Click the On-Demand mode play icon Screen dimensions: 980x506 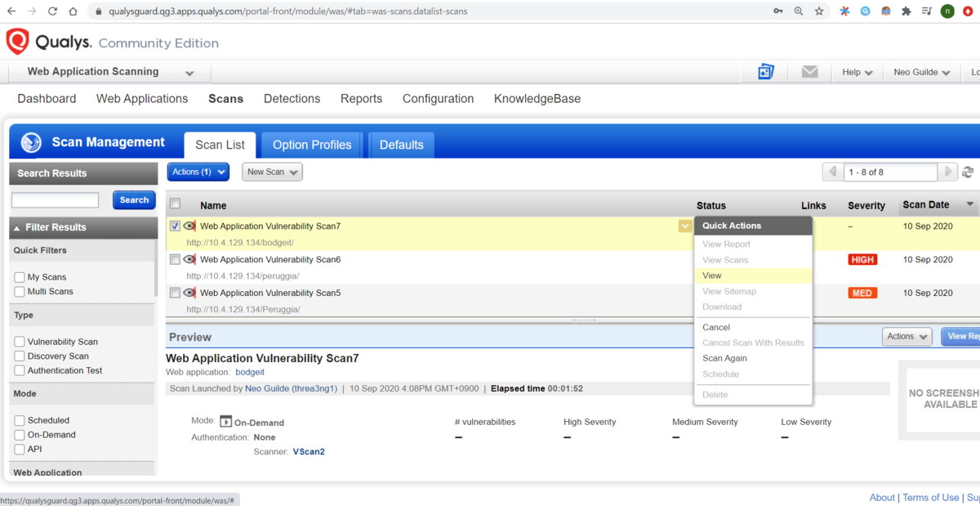(x=226, y=422)
